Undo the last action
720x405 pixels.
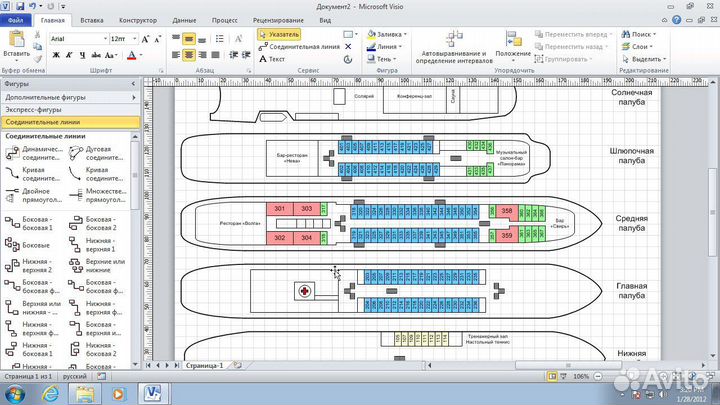(32, 6)
